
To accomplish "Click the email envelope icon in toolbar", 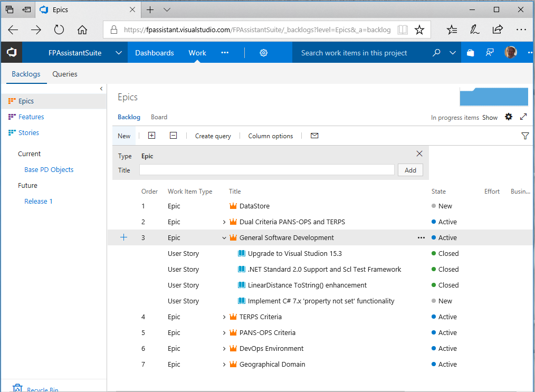I will coord(314,136).
